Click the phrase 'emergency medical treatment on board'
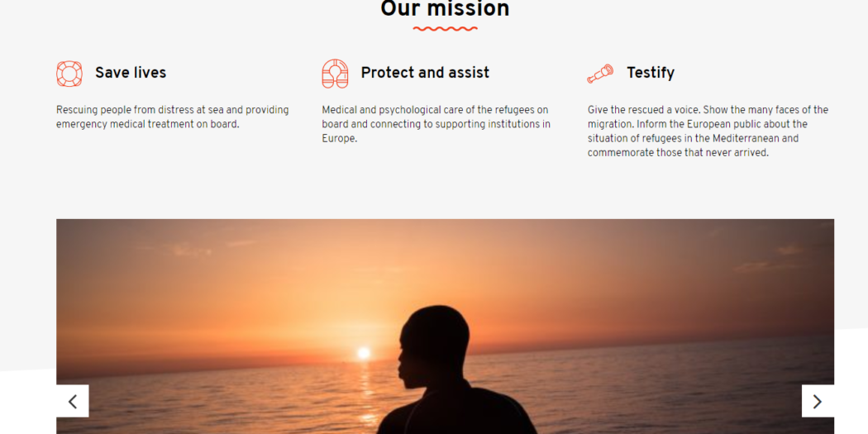The width and height of the screenshot is (868, 434). 148,124
